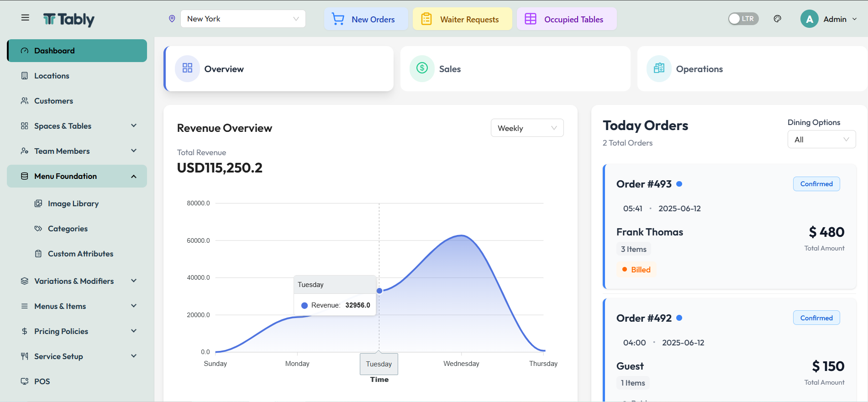Screen dimensions: 868x402
Task: Open the New York location dropdown
Action: pyautogui.click(x=243, y=19)
